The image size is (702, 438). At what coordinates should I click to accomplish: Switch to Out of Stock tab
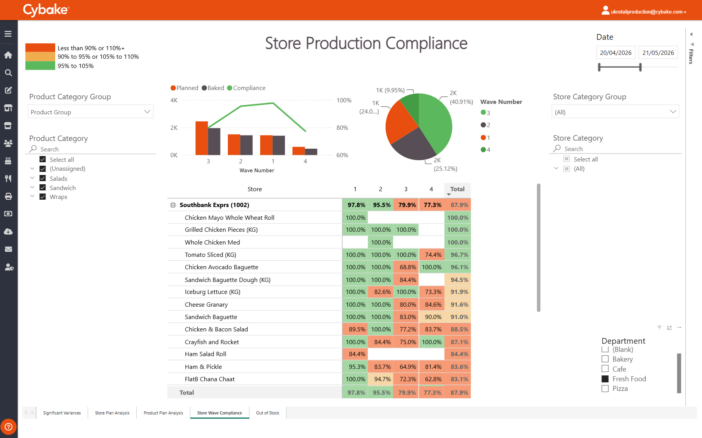click(268, 413)
